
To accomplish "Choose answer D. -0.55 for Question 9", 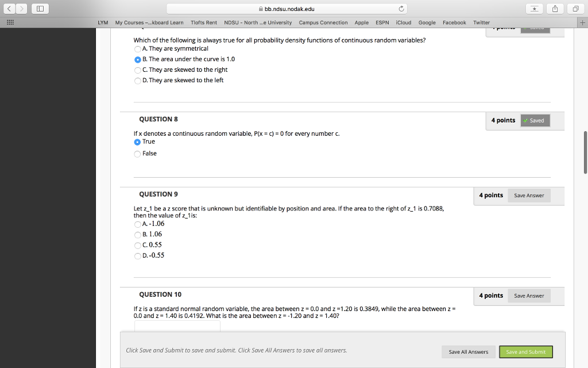I will pos(137,255).
